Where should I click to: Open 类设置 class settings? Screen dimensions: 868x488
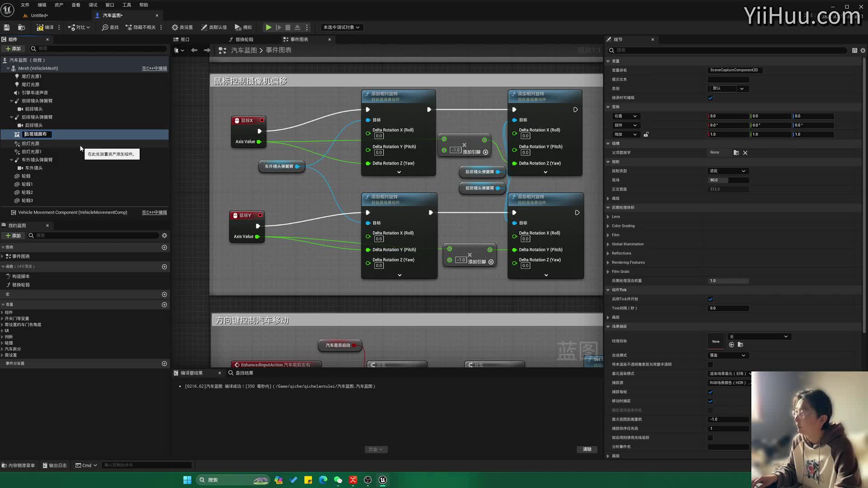point(182,28)
